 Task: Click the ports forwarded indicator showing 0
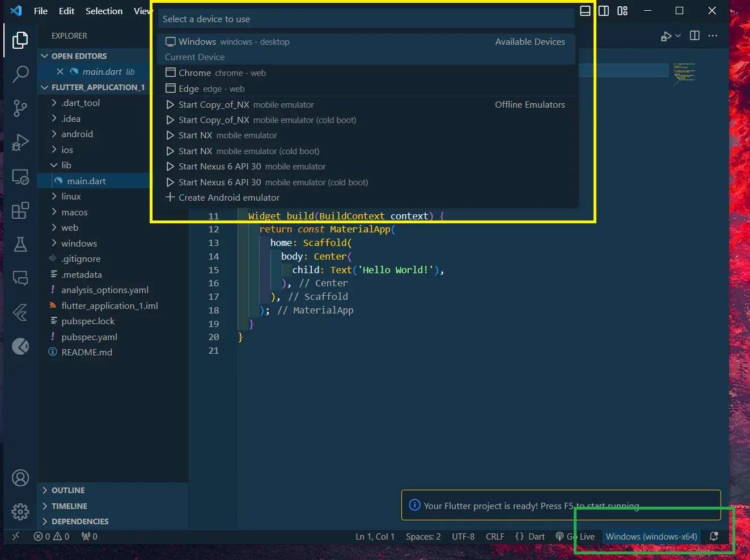point(90,536)
